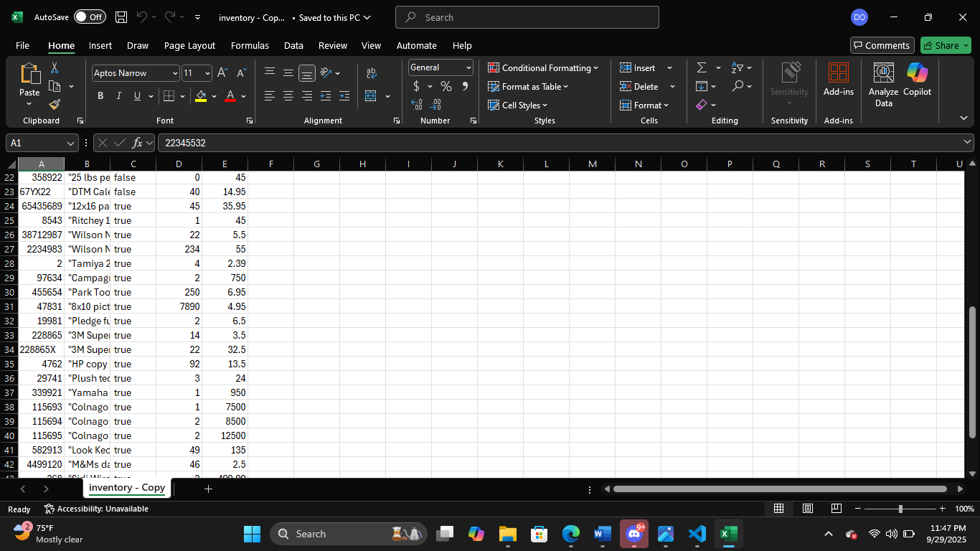
Task: Open the File menu
Action: 22,45
